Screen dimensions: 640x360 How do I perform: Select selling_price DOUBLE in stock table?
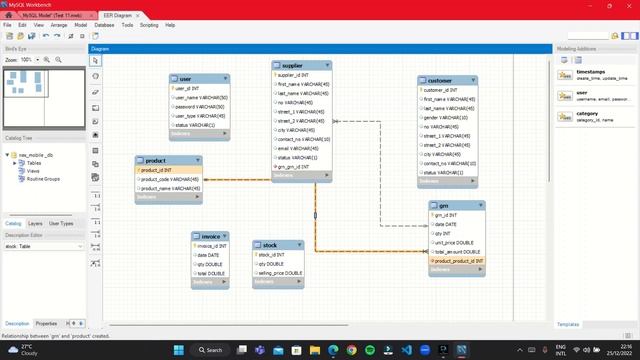(278, 273)
